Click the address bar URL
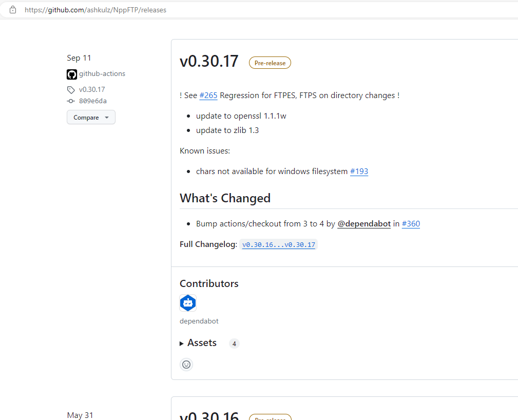 tap(95, 10)
